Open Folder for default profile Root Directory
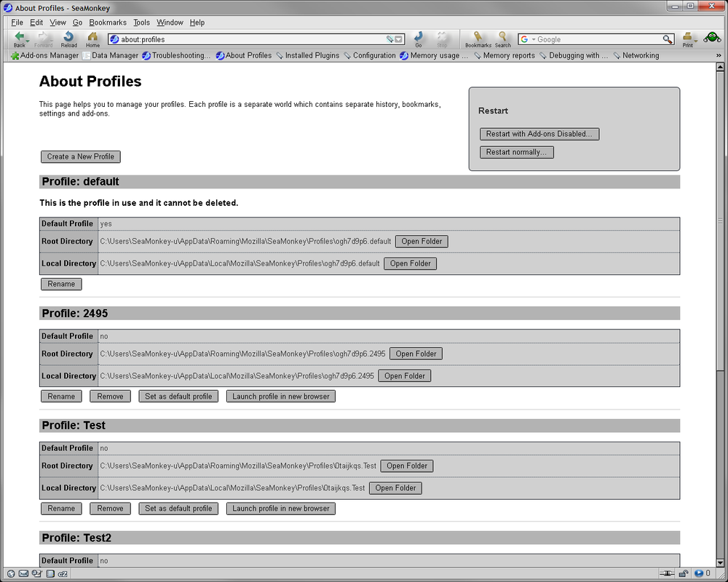The width and height of the screenshot is (728, 582). tap(422, 242)
